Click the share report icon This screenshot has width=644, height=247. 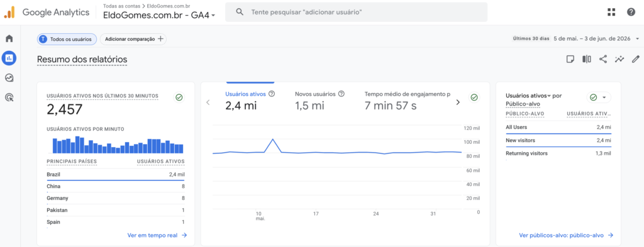pyautogui.click(x=603, y=59)
